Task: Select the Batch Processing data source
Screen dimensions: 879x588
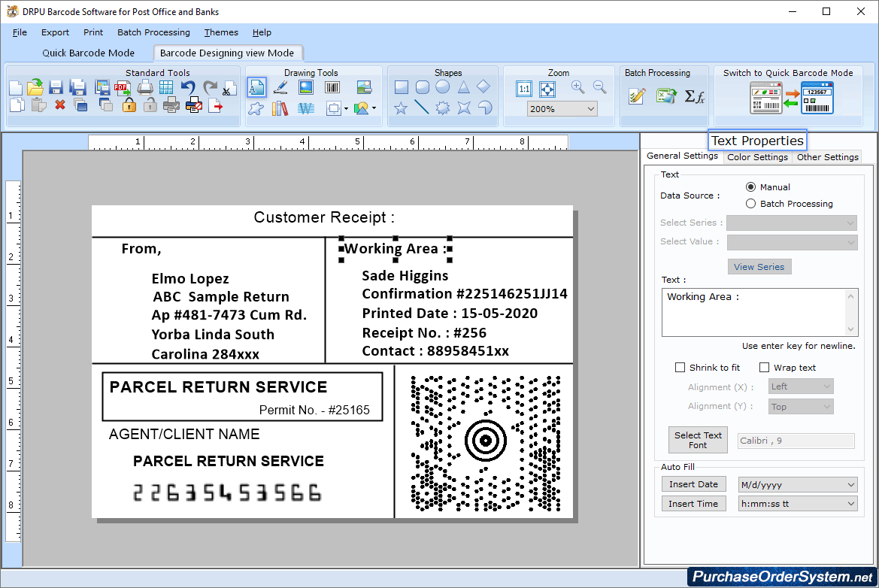Action: click(750, 203)
